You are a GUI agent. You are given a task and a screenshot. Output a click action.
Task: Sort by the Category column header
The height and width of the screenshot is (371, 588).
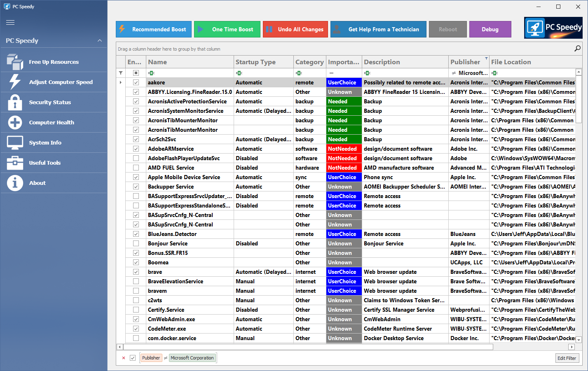[310, 62]
